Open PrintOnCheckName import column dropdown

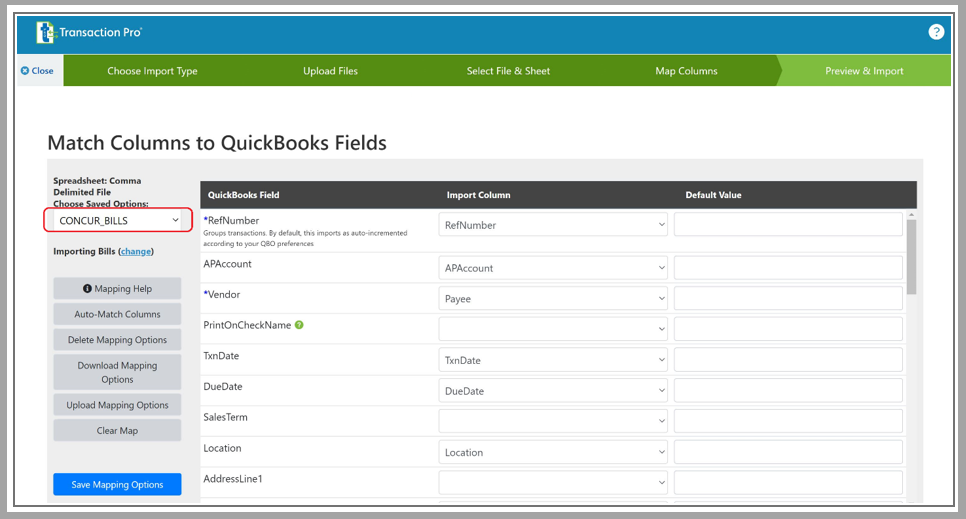[553, 329]
